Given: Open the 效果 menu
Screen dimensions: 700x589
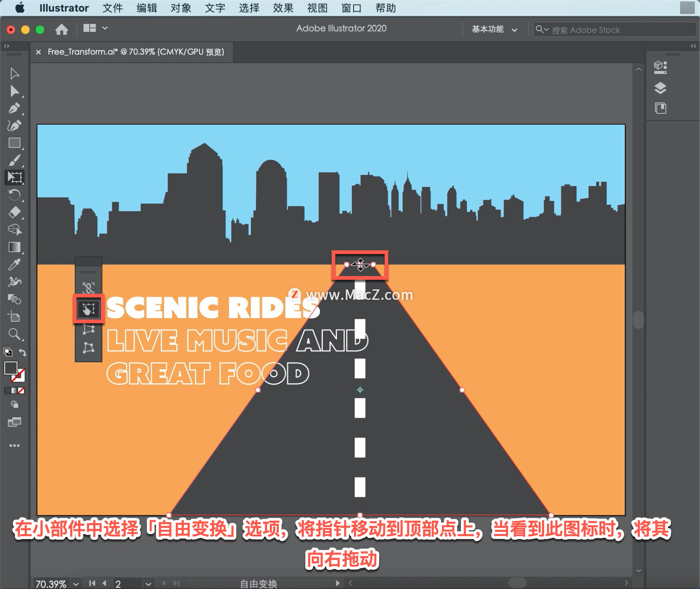Looking at the screenshot, I should [283, 8].
